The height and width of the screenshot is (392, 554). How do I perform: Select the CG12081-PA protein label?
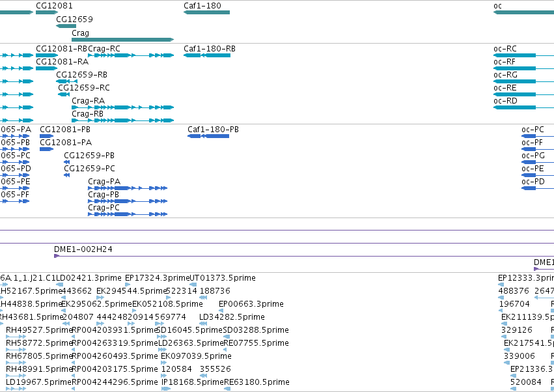coord(66,143)
